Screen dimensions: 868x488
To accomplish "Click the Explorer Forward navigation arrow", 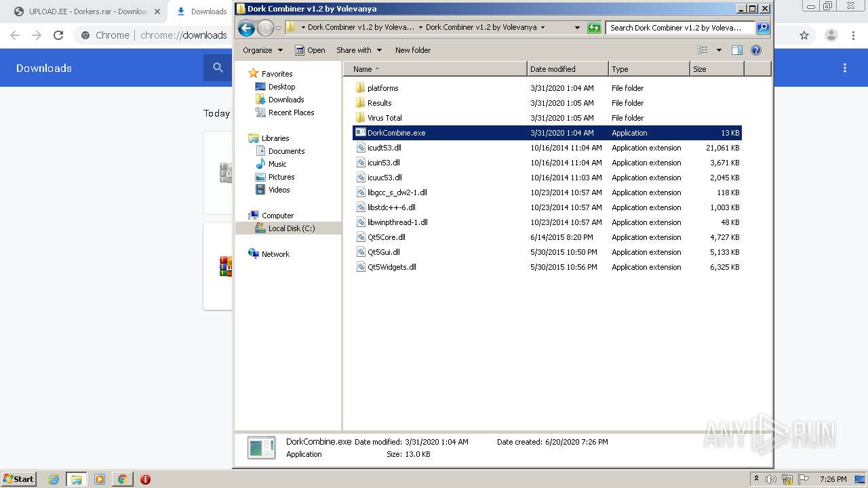I will [x=265, y=28].
